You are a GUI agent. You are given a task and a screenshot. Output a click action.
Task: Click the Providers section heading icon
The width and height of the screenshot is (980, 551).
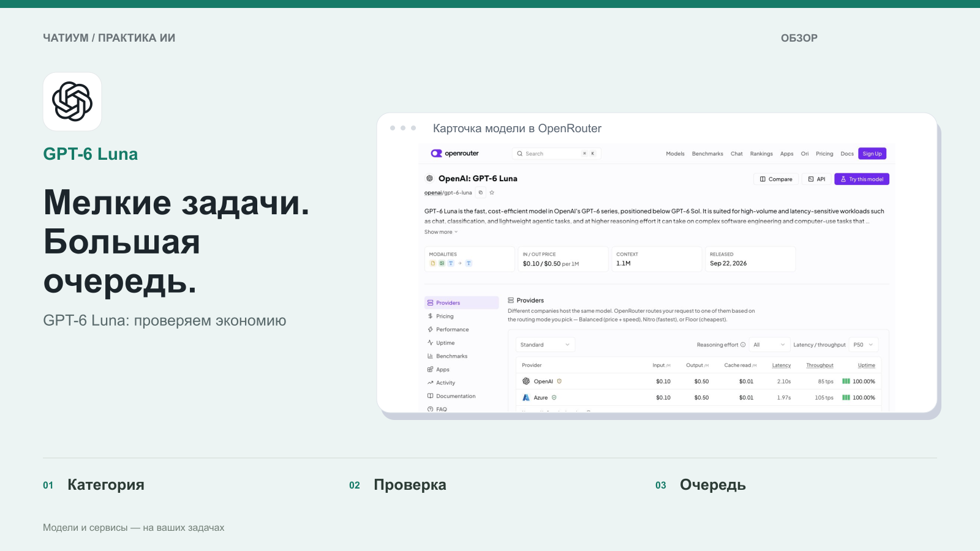pos(511,301)
